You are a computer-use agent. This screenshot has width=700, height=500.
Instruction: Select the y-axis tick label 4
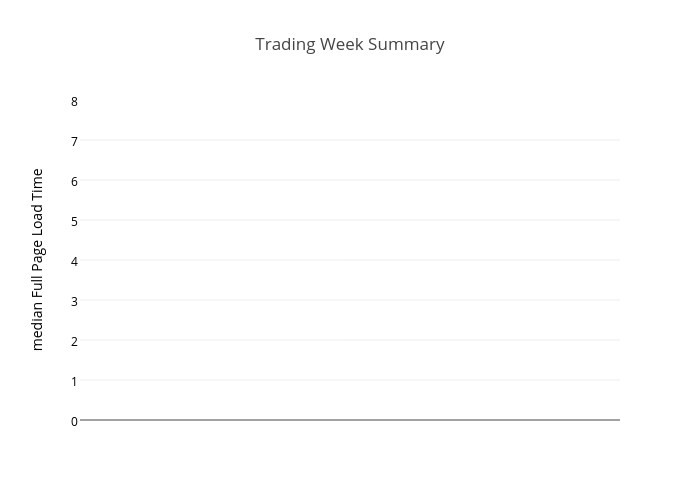[74, 261]
